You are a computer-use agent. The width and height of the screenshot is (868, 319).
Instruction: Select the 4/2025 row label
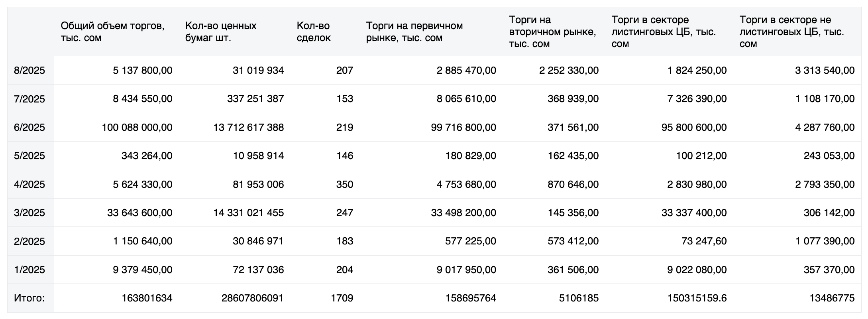29,185
